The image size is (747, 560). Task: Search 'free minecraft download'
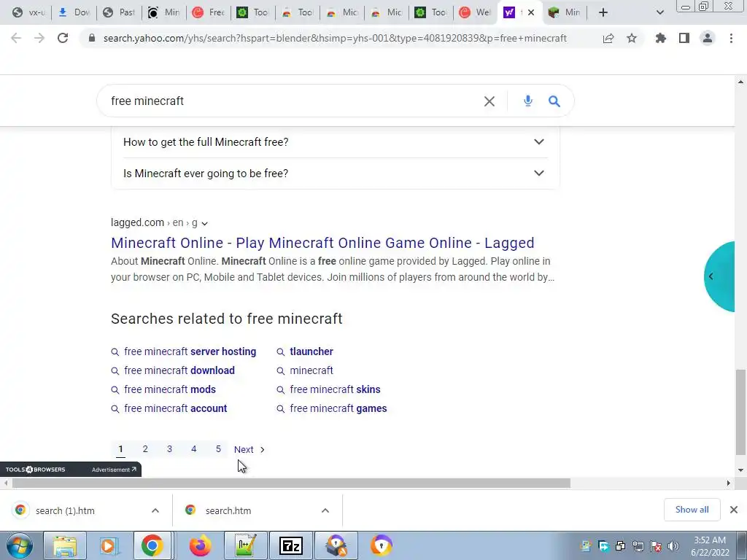(179, 370)
